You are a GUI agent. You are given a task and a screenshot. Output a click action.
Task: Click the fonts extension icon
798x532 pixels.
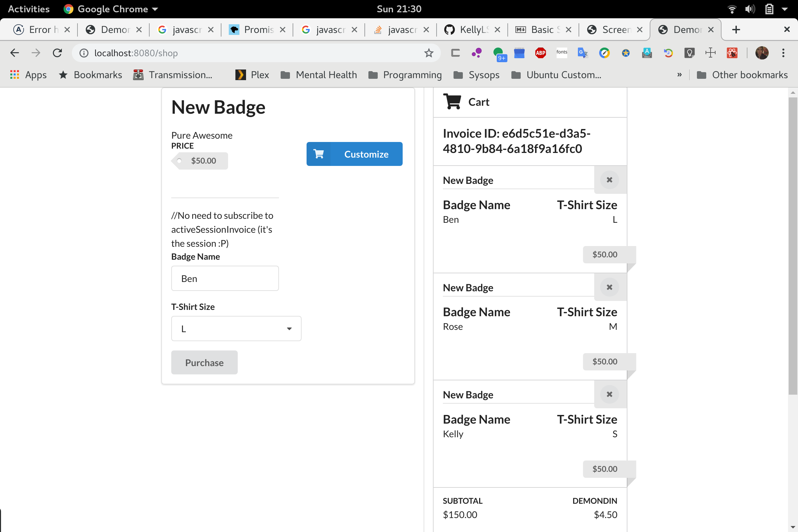[562, 53]
